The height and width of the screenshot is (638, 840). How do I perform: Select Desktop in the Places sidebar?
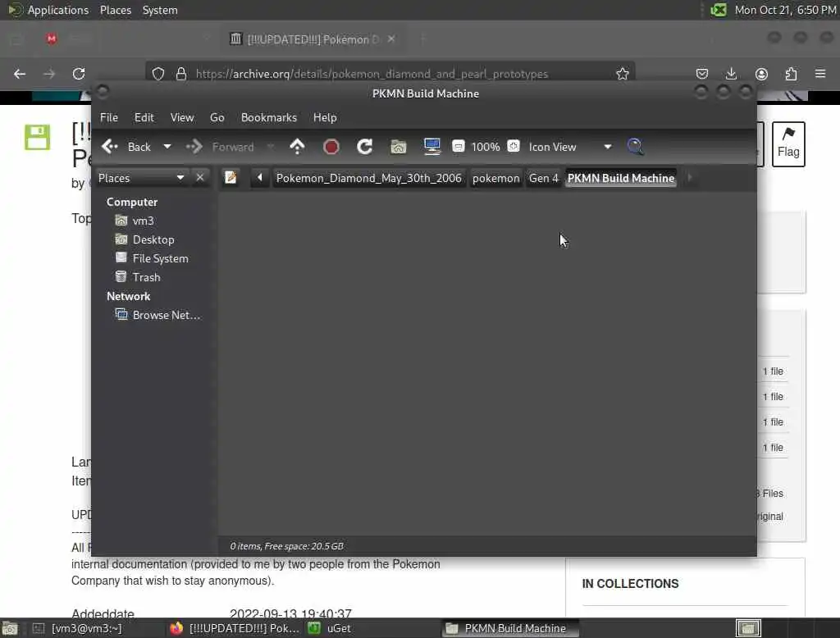[x=145, y=239]
